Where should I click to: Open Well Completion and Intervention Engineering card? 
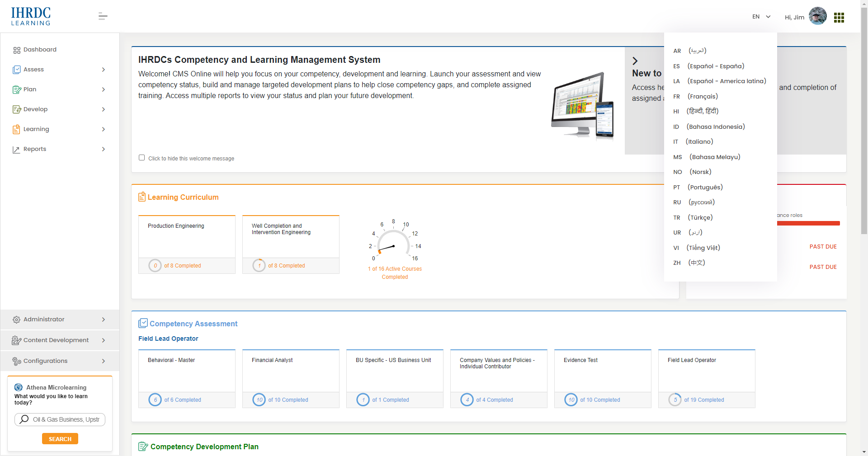291,244
